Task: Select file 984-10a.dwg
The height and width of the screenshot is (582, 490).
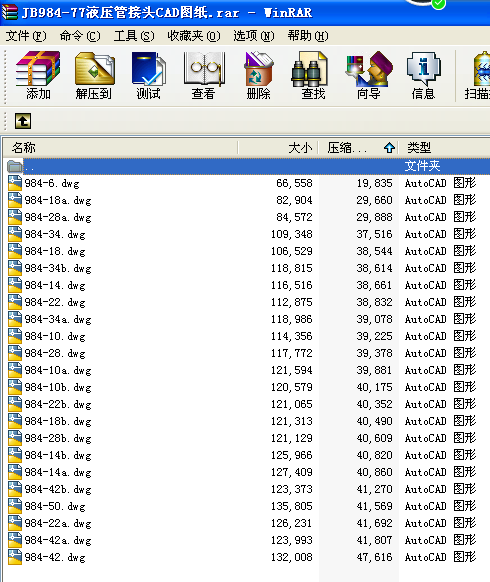Action: [x=58, y=370]
